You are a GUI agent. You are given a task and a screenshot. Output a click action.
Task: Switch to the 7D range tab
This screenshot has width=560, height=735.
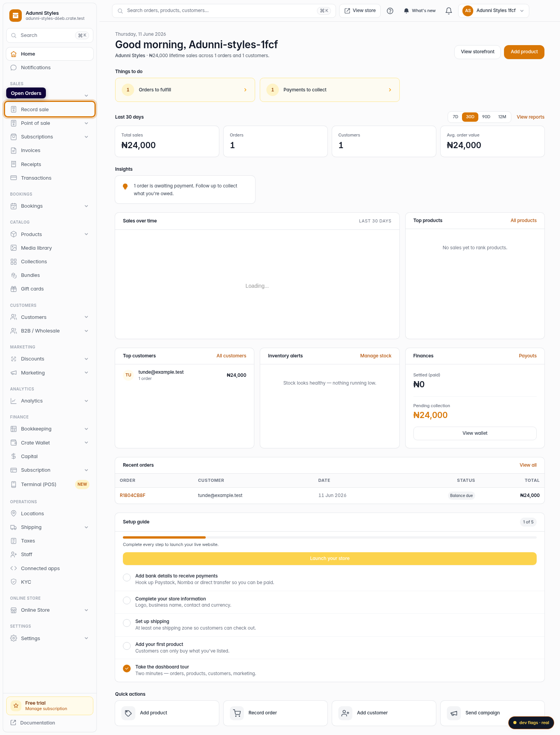pos(455,117)
